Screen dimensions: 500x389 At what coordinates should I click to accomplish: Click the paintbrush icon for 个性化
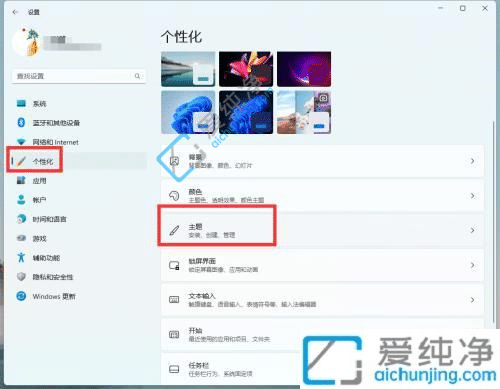point(21,161)
